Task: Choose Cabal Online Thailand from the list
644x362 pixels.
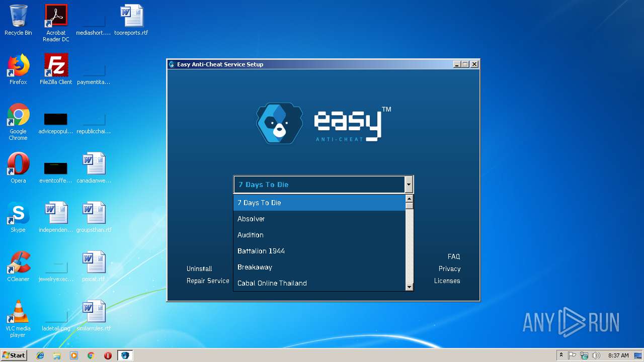Action: [x=319, y=283]
